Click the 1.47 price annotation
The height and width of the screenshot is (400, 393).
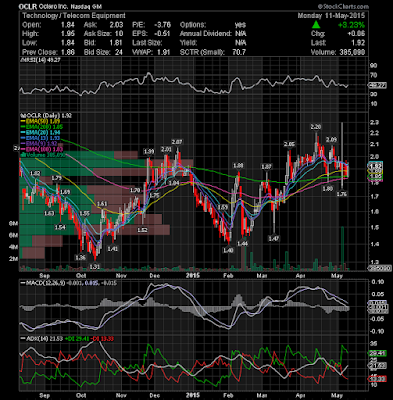click(x=274, y=238)
